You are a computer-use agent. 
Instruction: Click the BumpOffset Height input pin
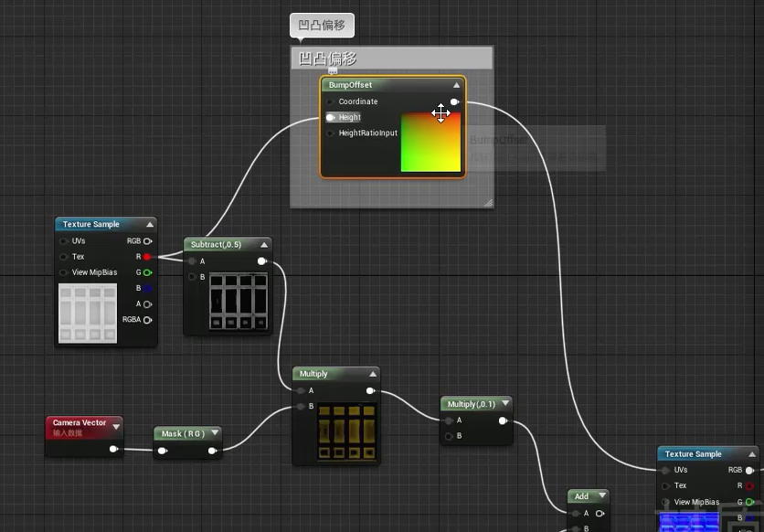point(330,117)
